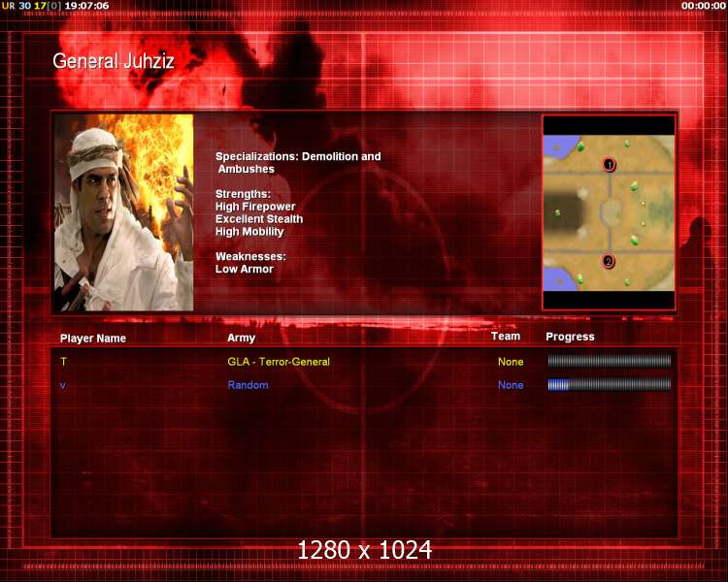Select start position marker 1 on map

pyautogui.click(x=610, y=164)
